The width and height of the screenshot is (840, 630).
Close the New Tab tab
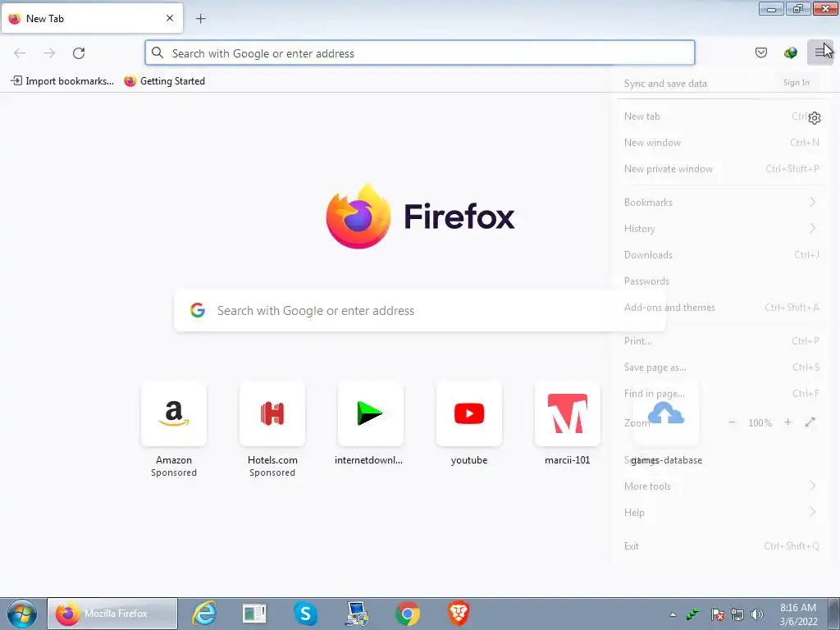tap(169, 18)
